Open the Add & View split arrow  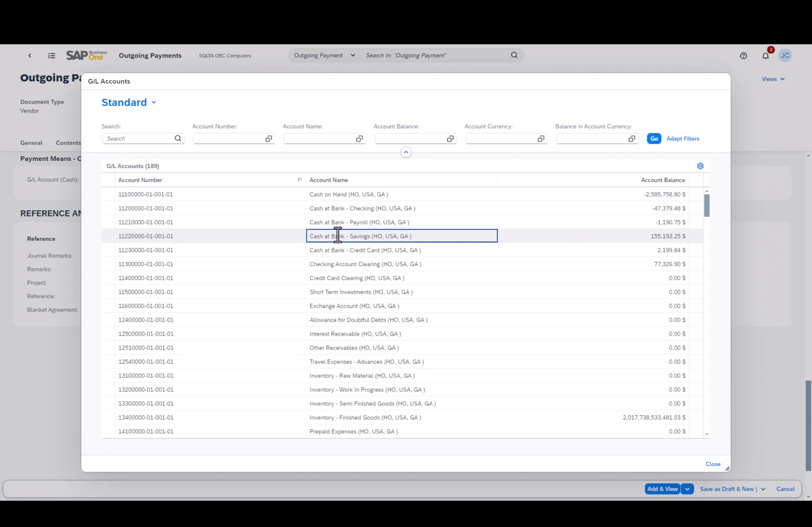687,489
